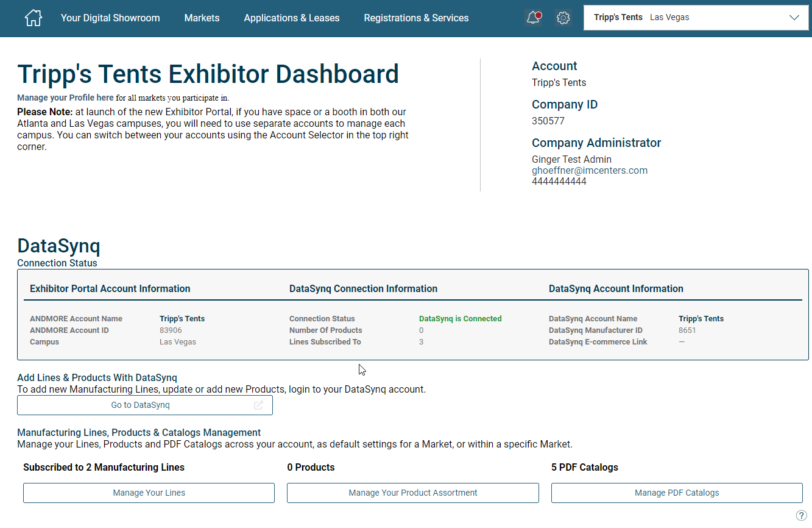Click the Subscribed to 2 Manufacturing Lines heading
The image size is (812, 528).
pyautogui.click(x=104, y=468)
